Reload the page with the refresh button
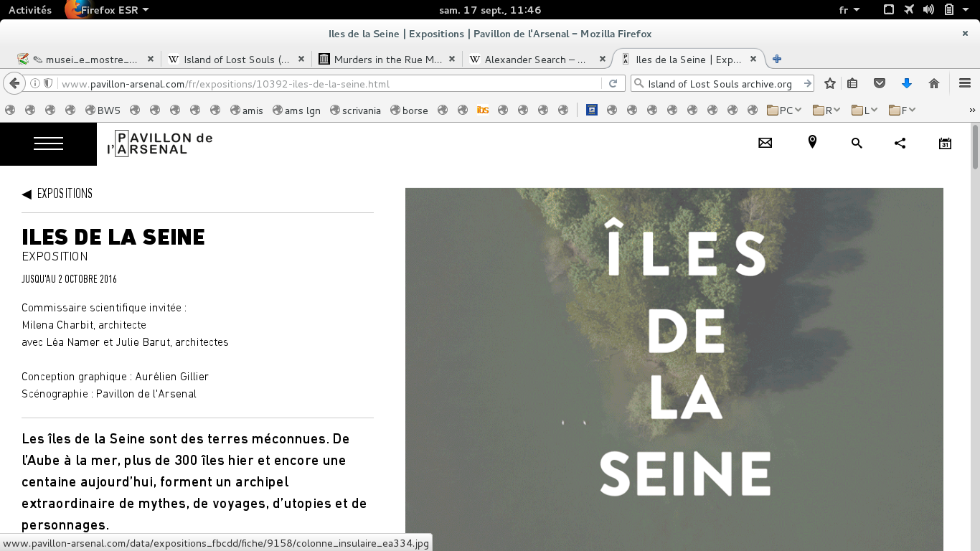Image resolution: width=980 pixels, height=551 pixels. 613,84
